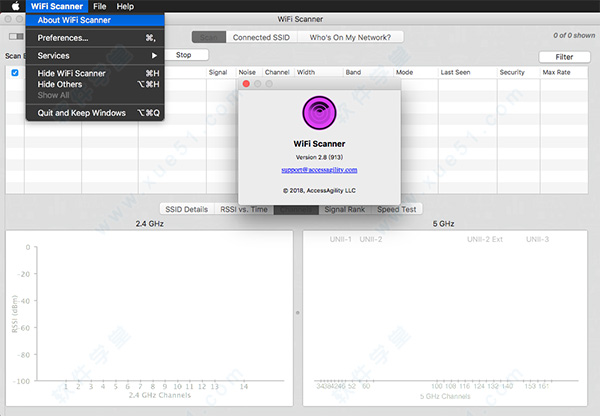Screen dimensions: 600x416
Task: Open Who's On My Network? tab
Action: tap(350, 37)
